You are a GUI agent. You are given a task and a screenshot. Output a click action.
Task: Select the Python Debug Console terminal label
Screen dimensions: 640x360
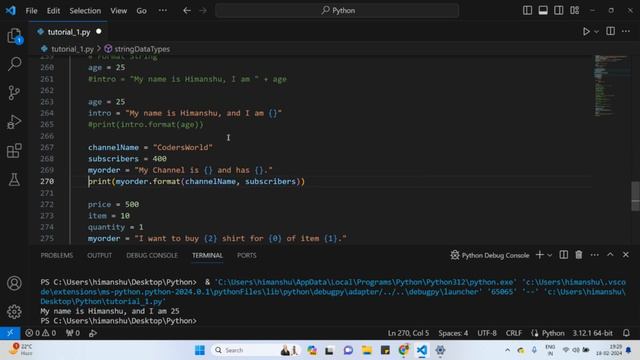pos(490,255)
